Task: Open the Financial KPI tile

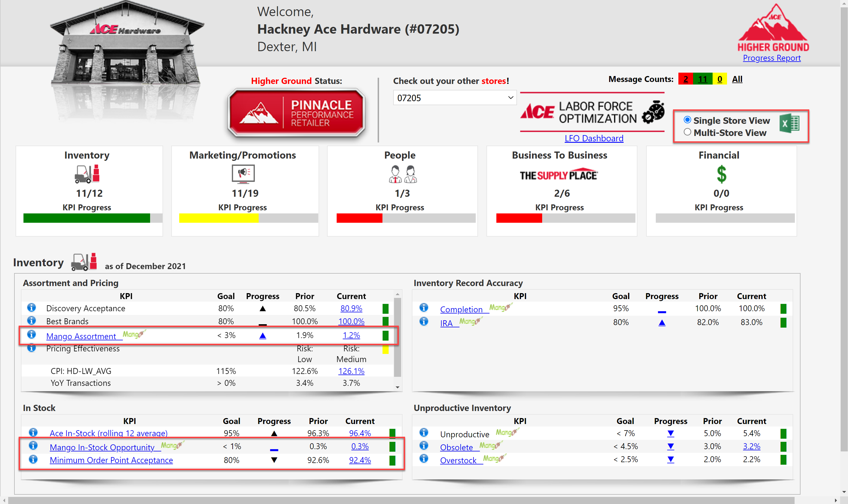Action: [x=721, y=191]
